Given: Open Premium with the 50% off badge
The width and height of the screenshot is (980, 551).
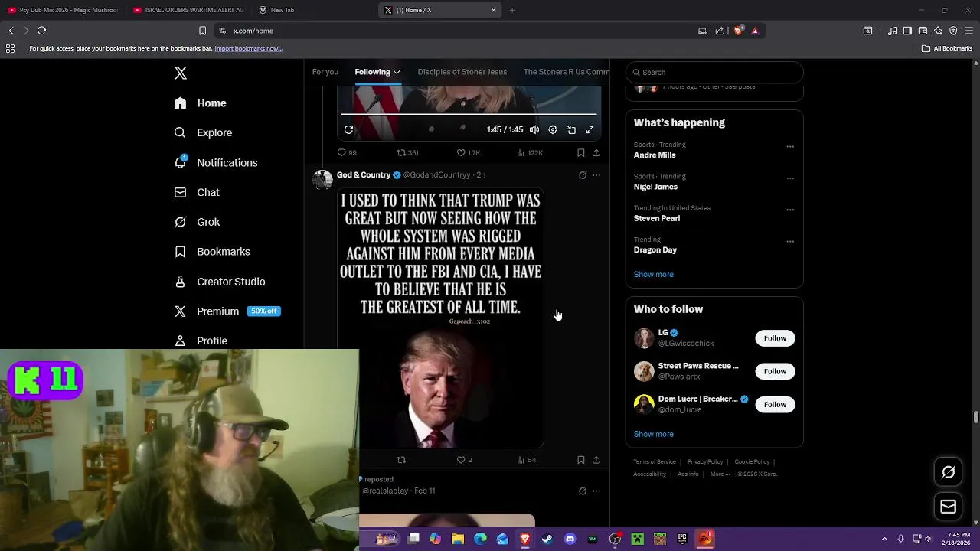Looking at the screenshot, I should tap(227, 311).
